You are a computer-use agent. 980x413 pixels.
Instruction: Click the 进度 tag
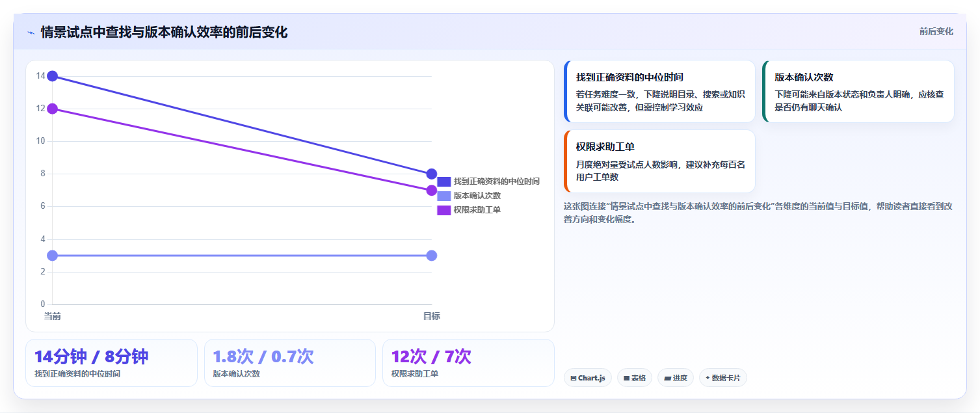tap(676, 378)
